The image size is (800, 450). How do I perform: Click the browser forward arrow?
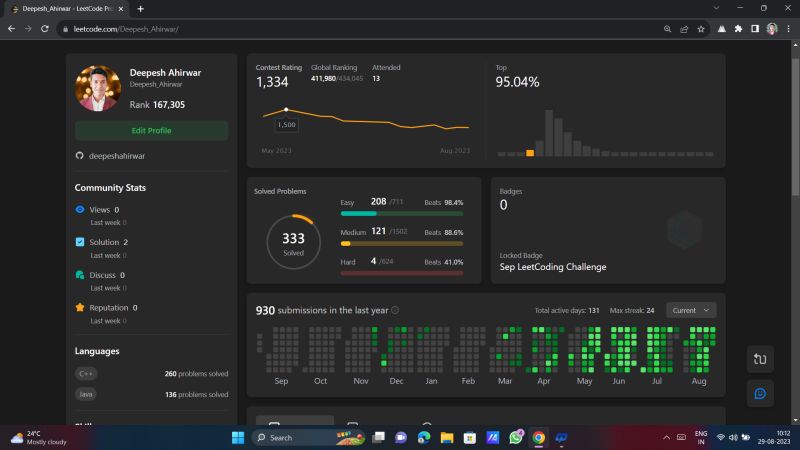coord(28,29)
